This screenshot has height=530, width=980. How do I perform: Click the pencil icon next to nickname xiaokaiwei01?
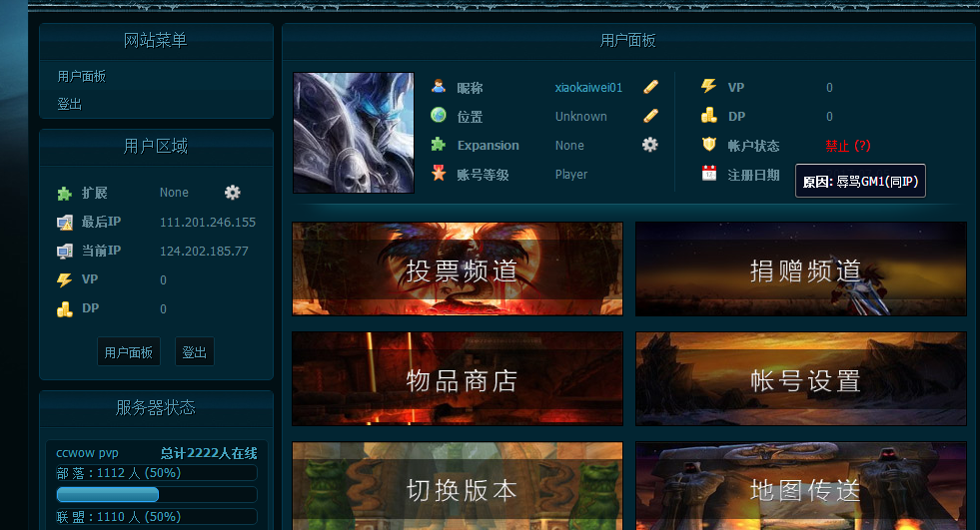650,87
